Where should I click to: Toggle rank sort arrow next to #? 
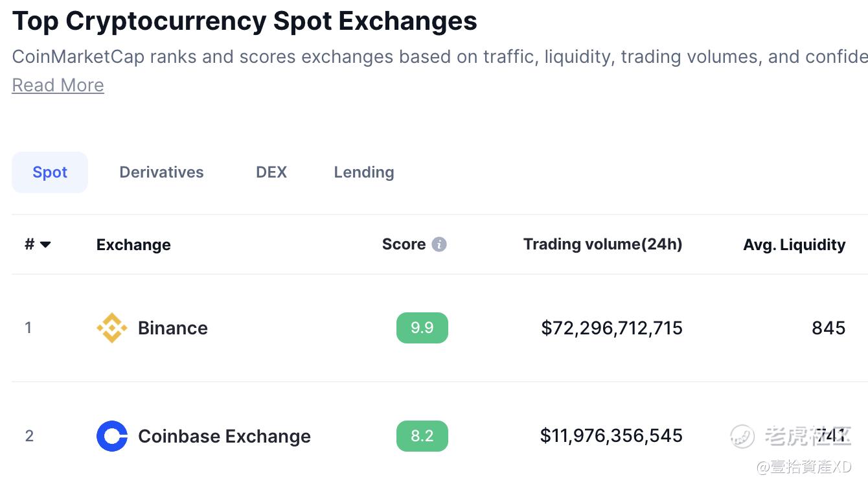[x=45, y=245]
